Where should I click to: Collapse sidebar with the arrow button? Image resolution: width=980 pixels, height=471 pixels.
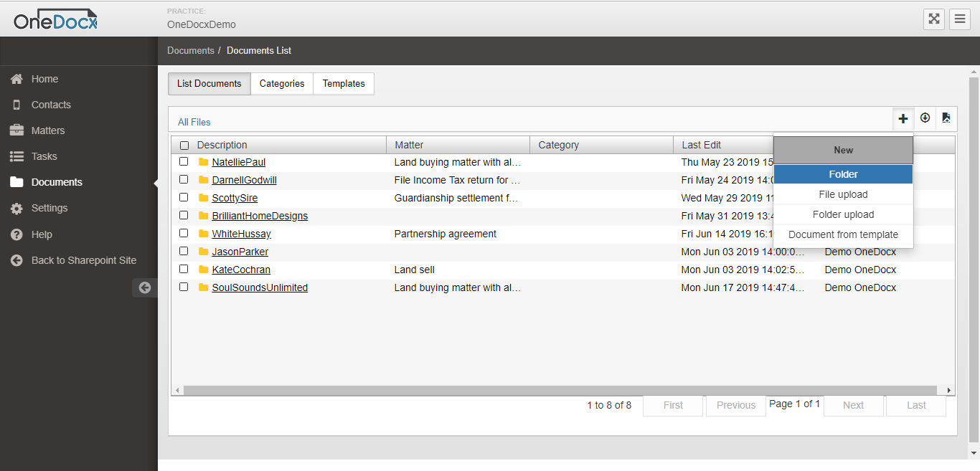(145, 287)
